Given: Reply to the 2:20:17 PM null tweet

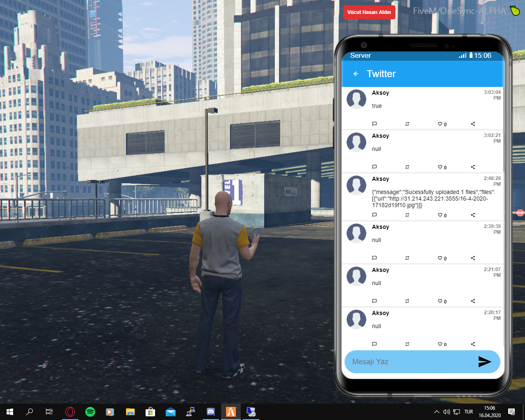Looking at the screenshot, I should (374, 344).
